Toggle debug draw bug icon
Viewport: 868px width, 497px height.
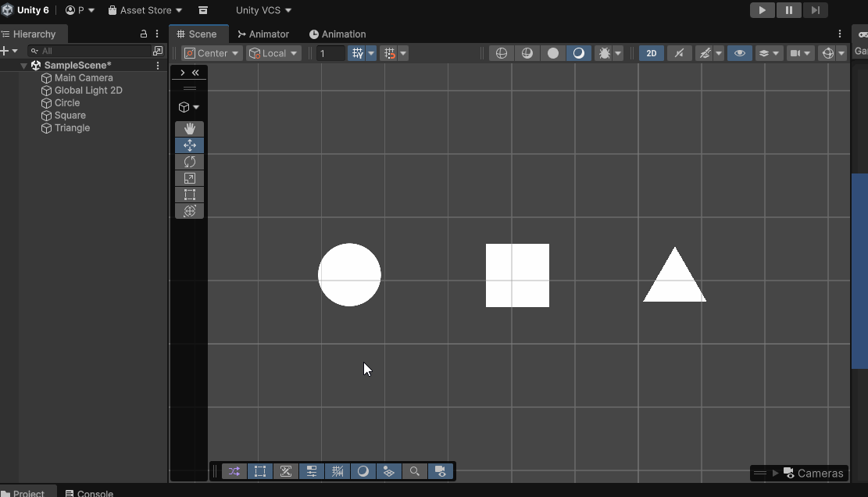[x=605, y=53]
